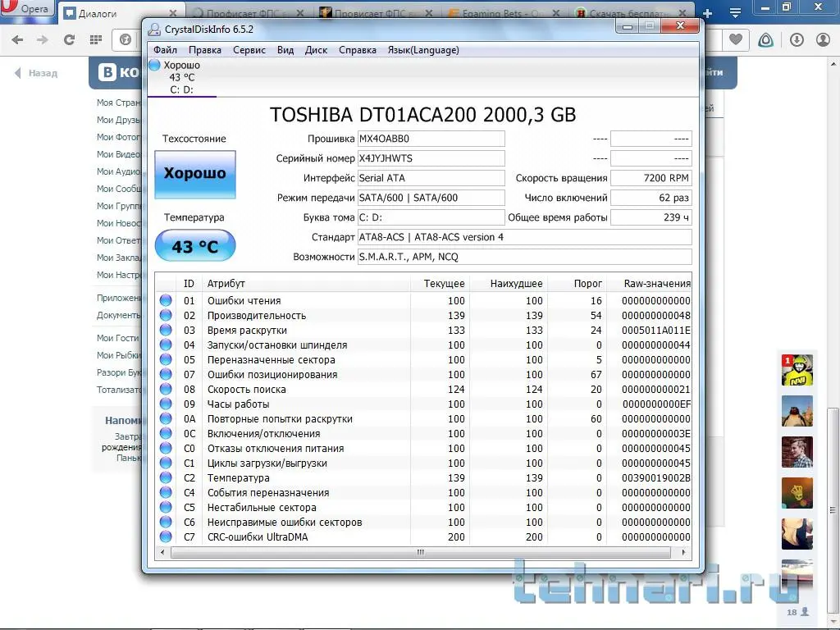Click the Raw-значения column header
The image size is (840, 630).
coord(650,283)
